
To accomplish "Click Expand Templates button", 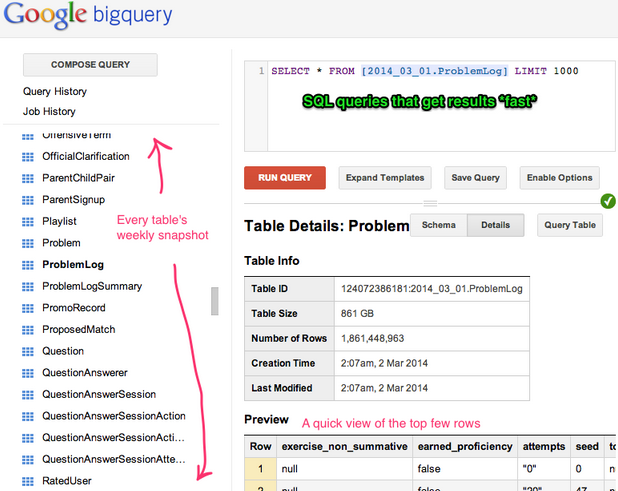I will coord(385,178).
